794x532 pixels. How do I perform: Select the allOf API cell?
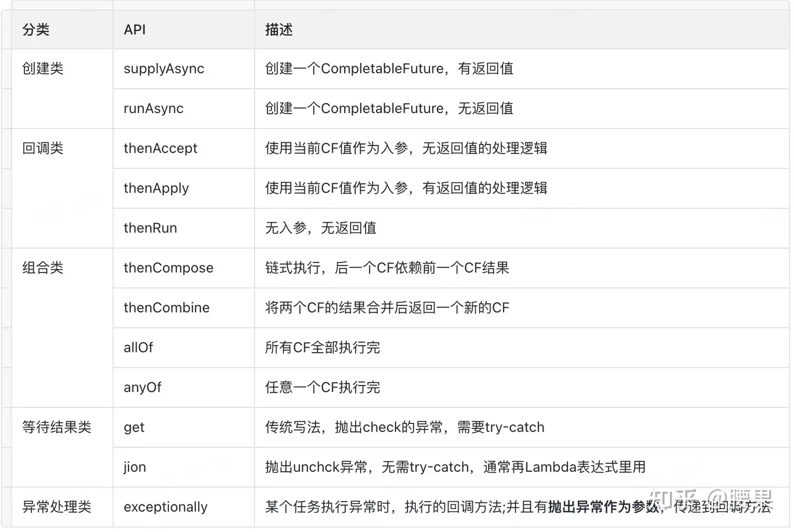138,348
